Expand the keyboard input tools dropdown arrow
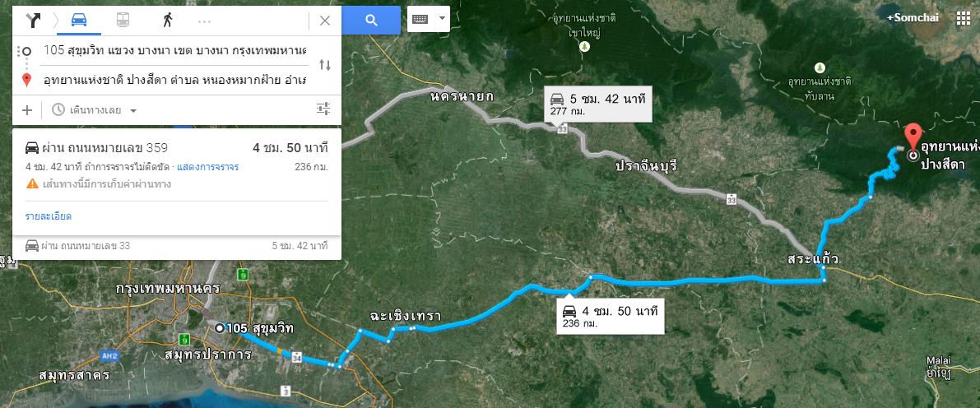Screen dimensions: 980x408 (442, 19)
